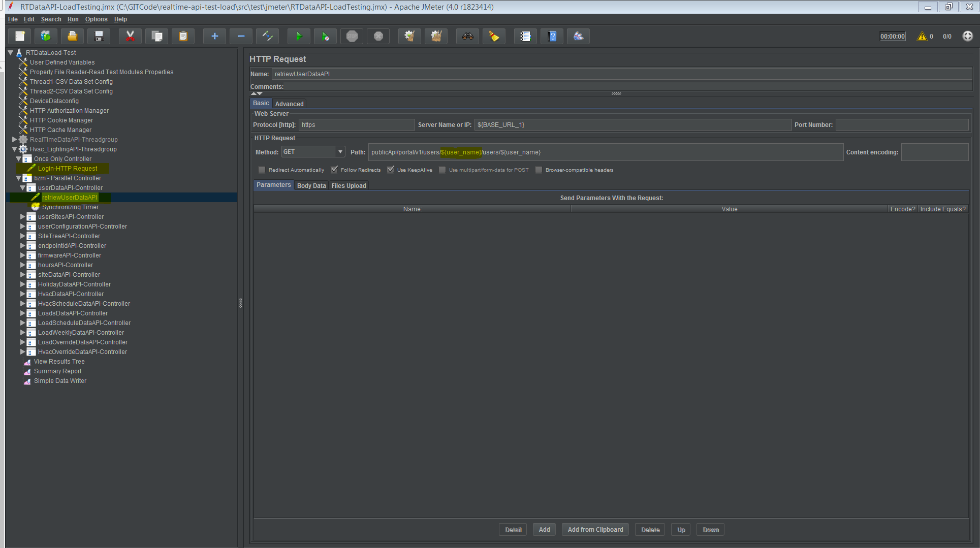Image resolution: width=980 pixels, height=548 pixels.
Task: Click the Copy toolbar icon
Action: 157,36
